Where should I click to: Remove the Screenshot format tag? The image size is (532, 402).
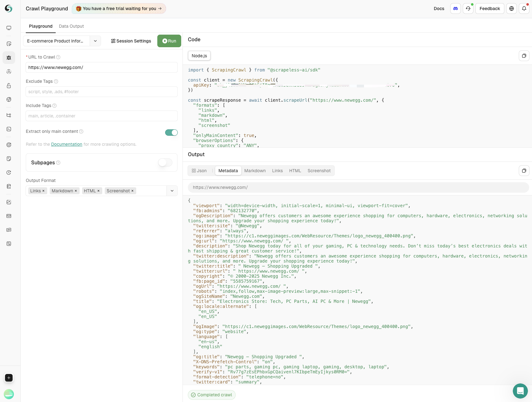tap(132, 191)
